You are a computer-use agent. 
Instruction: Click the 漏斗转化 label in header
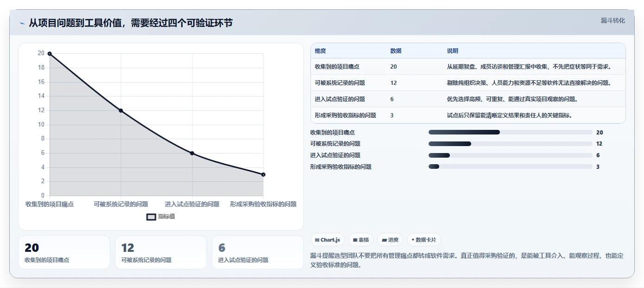click(x=613, y=20)
